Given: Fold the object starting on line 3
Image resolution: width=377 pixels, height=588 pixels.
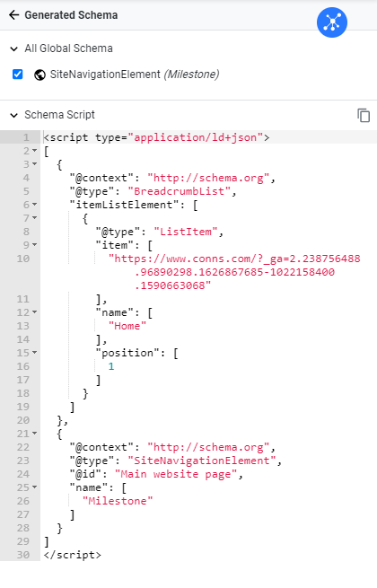Looking at the screenshot, I should (34, 164).
